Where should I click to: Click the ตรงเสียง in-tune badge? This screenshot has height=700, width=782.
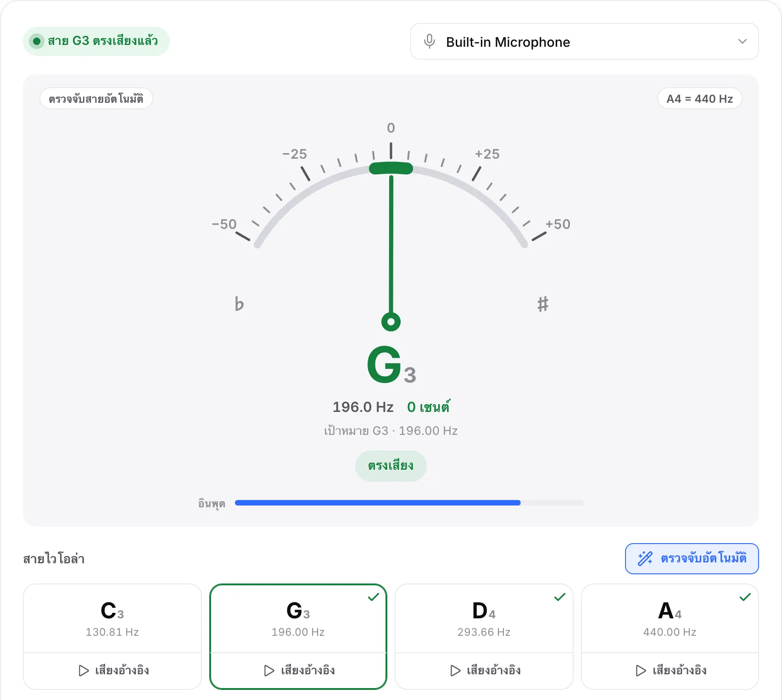391,466
